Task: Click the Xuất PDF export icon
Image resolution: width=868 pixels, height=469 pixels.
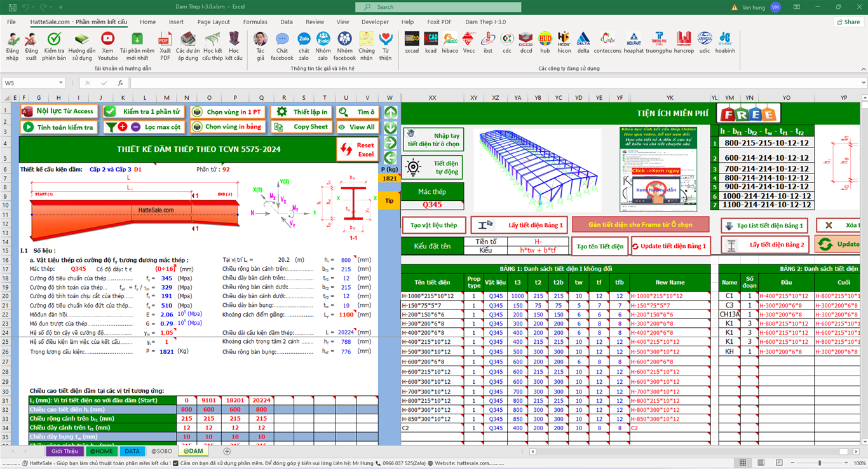Action: pyautogui.click(x=165, y=40)
